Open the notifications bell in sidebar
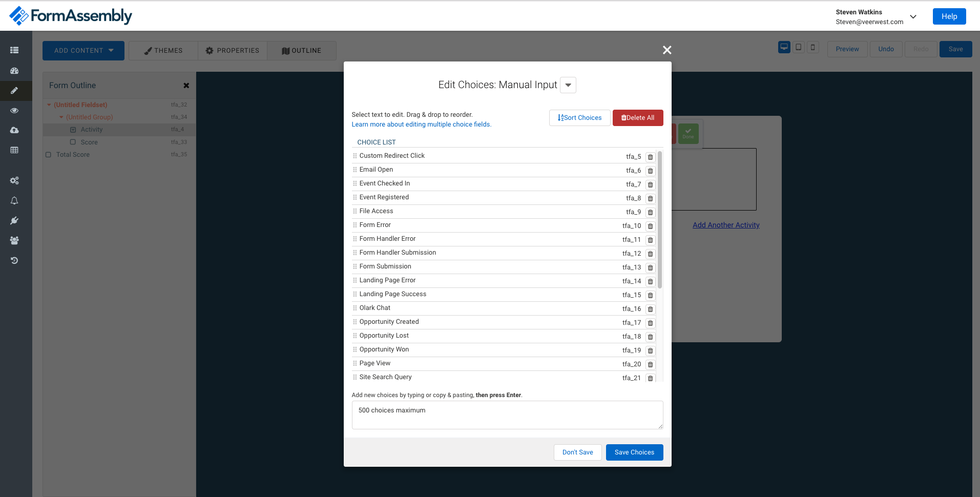The image size is (980, 497). (14, 201)
